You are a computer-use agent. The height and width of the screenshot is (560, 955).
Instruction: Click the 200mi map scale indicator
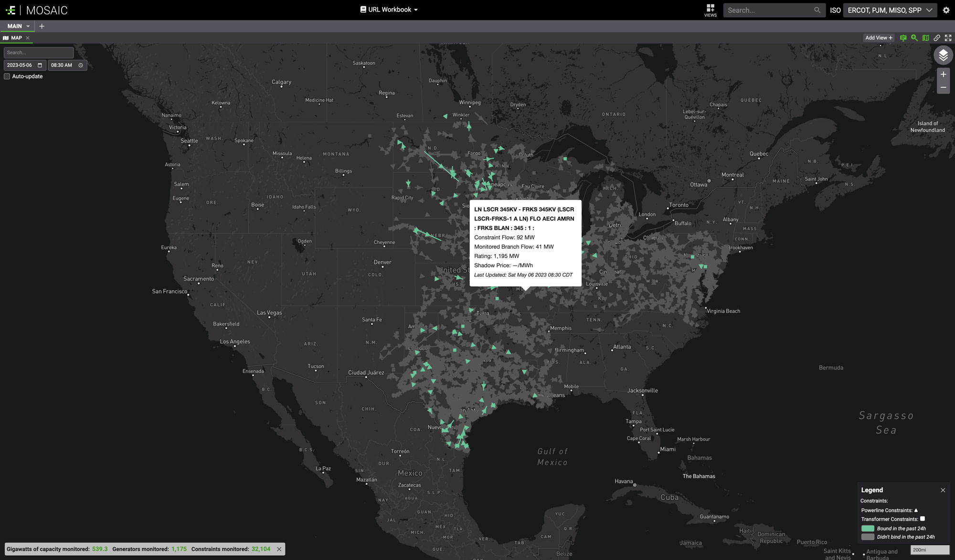pos(930,550)
